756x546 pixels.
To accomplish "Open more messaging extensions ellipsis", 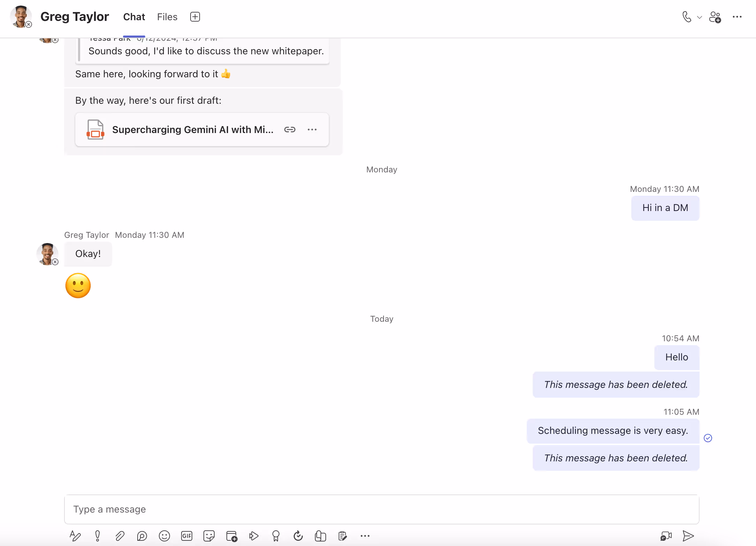I will tap(365, 536).
